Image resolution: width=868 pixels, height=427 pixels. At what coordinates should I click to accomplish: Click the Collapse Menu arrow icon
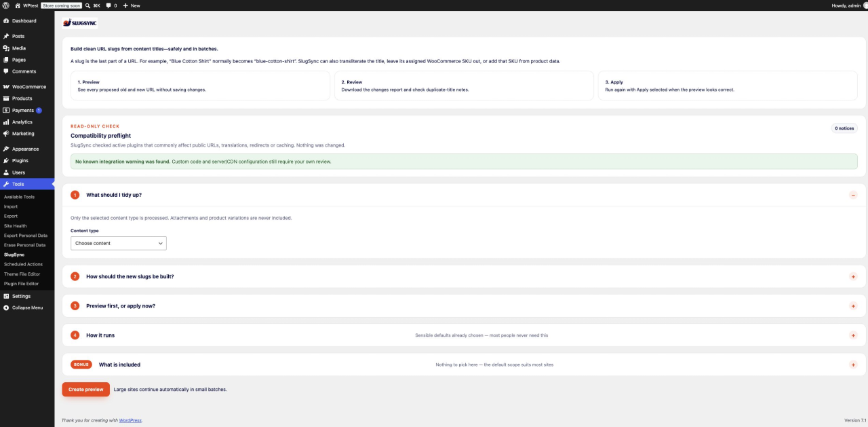pyautogui.click(x=6, y=308)
